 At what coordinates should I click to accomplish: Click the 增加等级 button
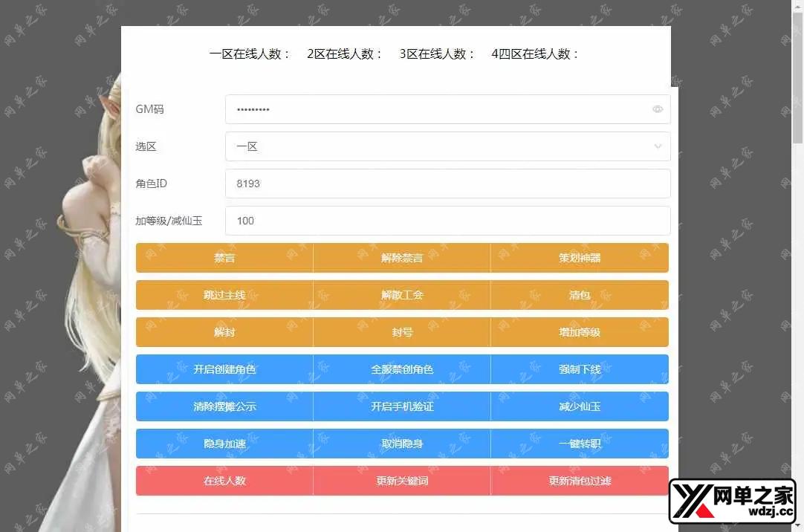pyautogui.click(x=580, y=332)
